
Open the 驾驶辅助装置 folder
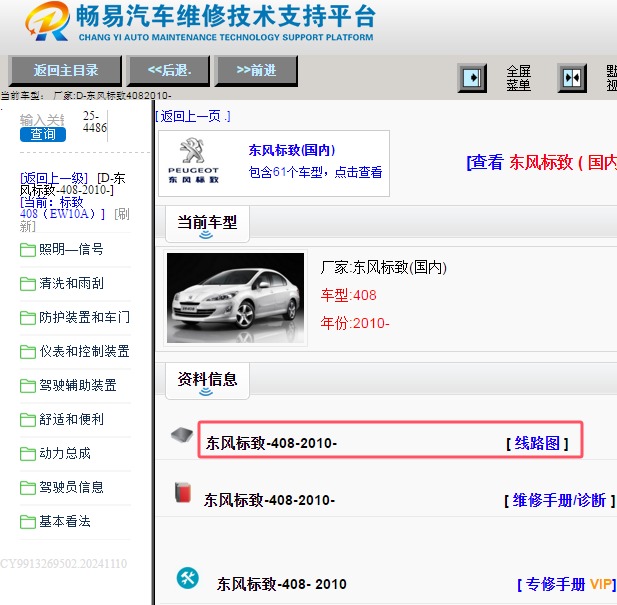68,385
